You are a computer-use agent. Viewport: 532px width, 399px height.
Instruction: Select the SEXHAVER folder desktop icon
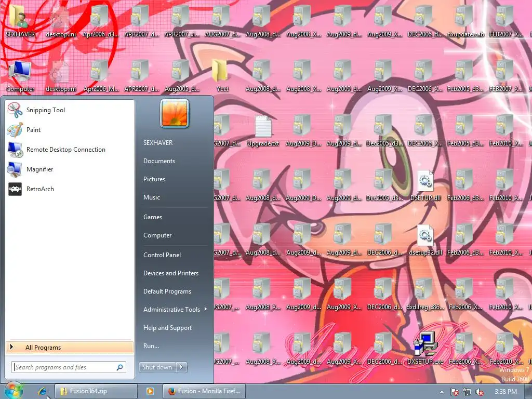click(x=20, y=21)
